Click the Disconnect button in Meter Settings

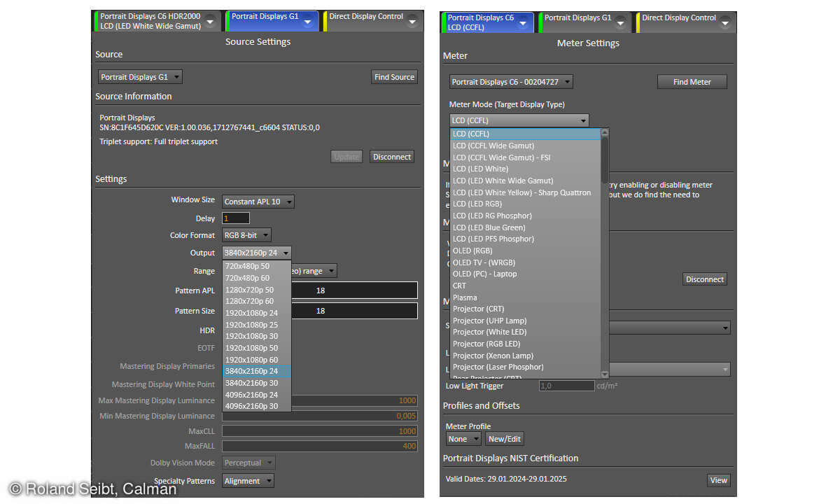click(705, 279)
